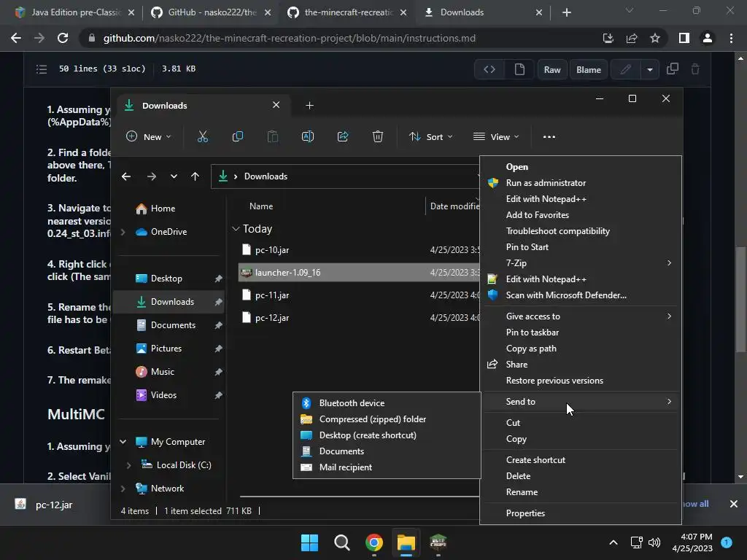Go back in File Explorer navigation
The width and height of the screenshot is (747, 560).
pyautogui.click(x=125, y=176)
